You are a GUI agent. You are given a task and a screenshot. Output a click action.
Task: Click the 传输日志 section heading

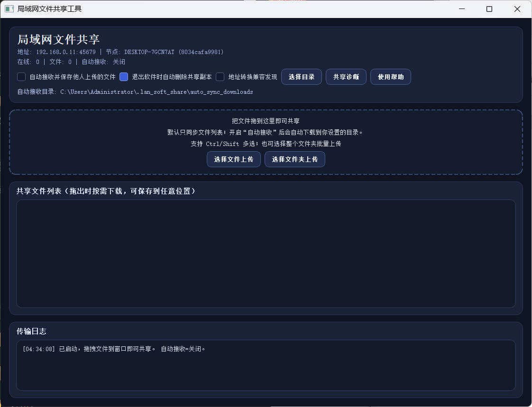click(31, 331)
